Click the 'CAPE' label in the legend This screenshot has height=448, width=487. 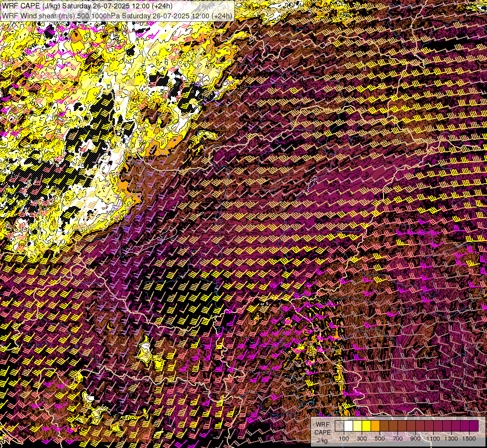point(322,433)
